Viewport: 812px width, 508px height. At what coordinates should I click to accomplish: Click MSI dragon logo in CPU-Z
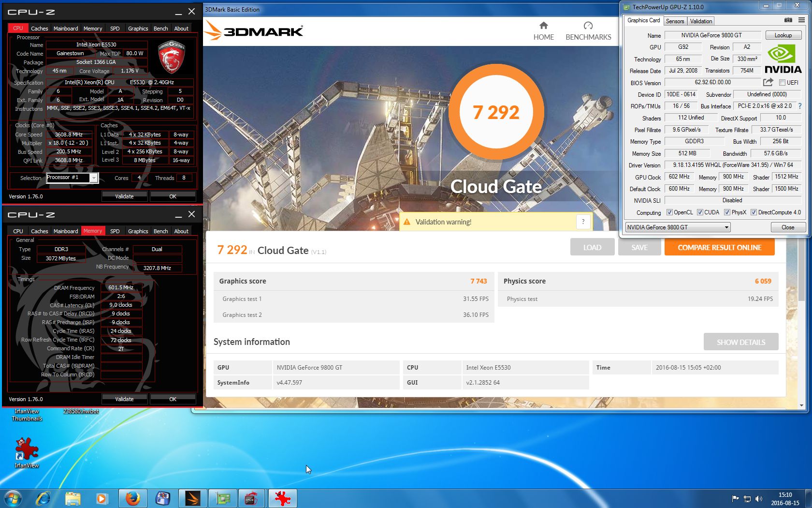coord(172,57)
